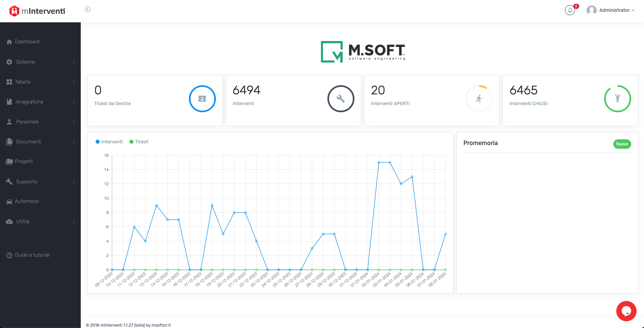Screen dimensions: 644x328
Task: Click chart data point for 08-01-2024
Action: click(x=445, y=234)
